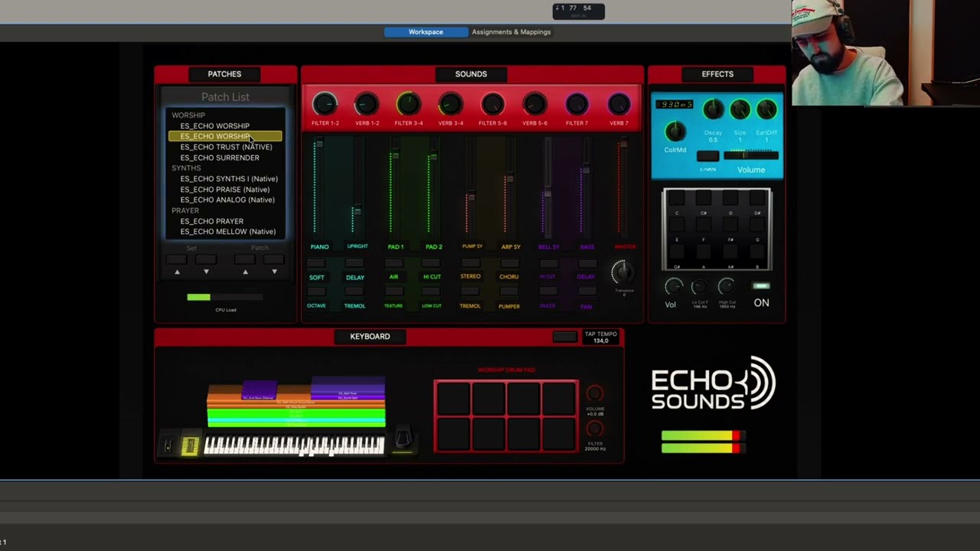Click the Transpose knob
980x551 pixels.
(623, 272)
